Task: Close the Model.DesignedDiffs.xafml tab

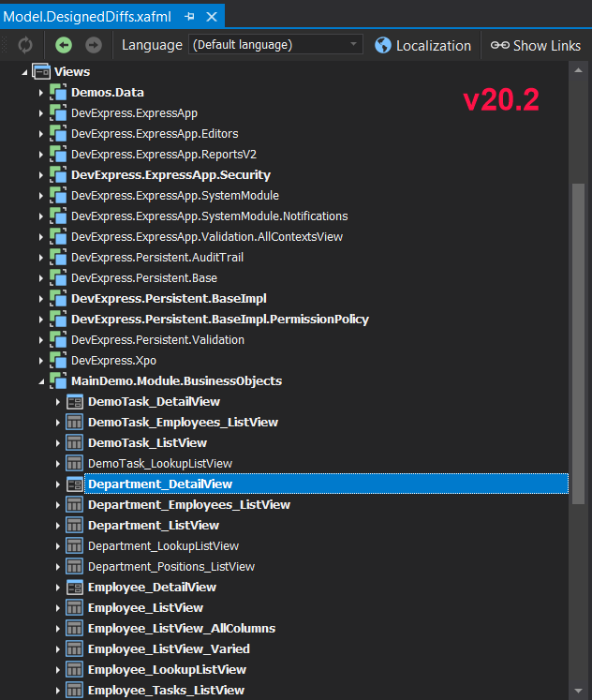Action: pyautogui.click(x=212, y=17)
